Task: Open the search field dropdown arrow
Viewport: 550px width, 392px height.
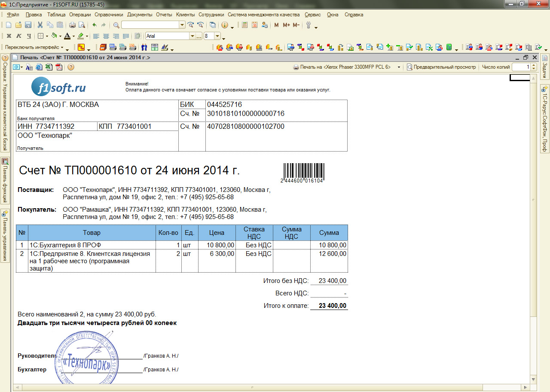Action: pos(182,25)
